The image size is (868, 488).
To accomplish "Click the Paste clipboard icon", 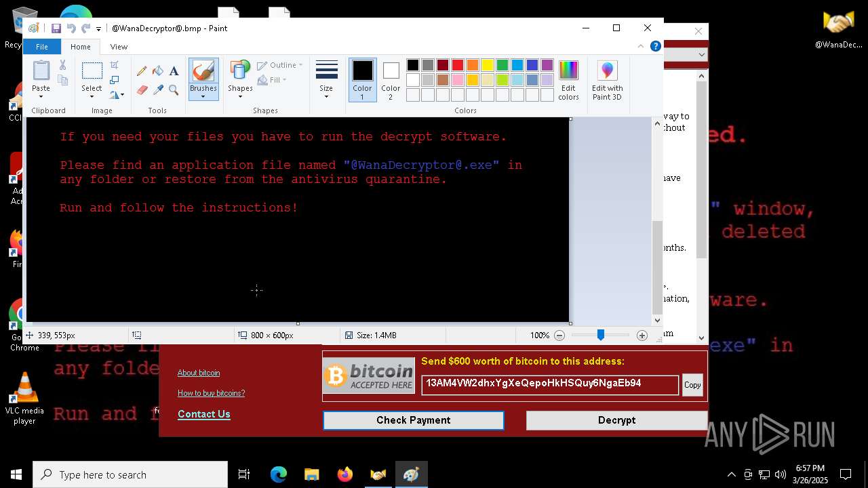I will tap(41, 70).
